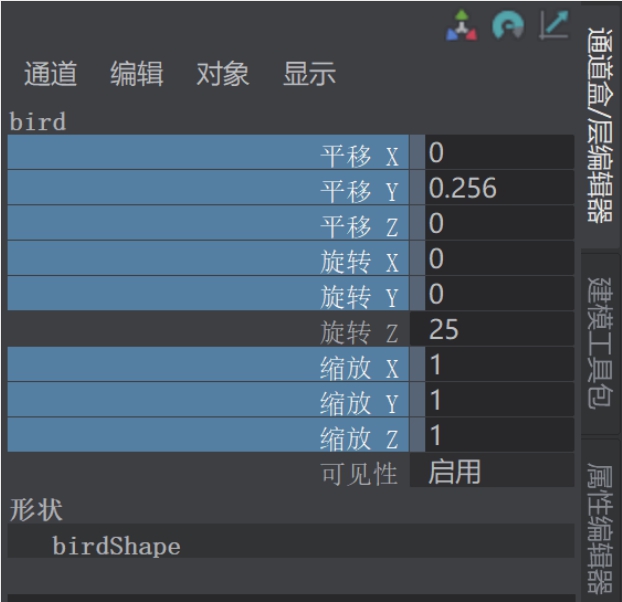
Task: Open the 编辑 menu
Action: (x=137, y=74)
